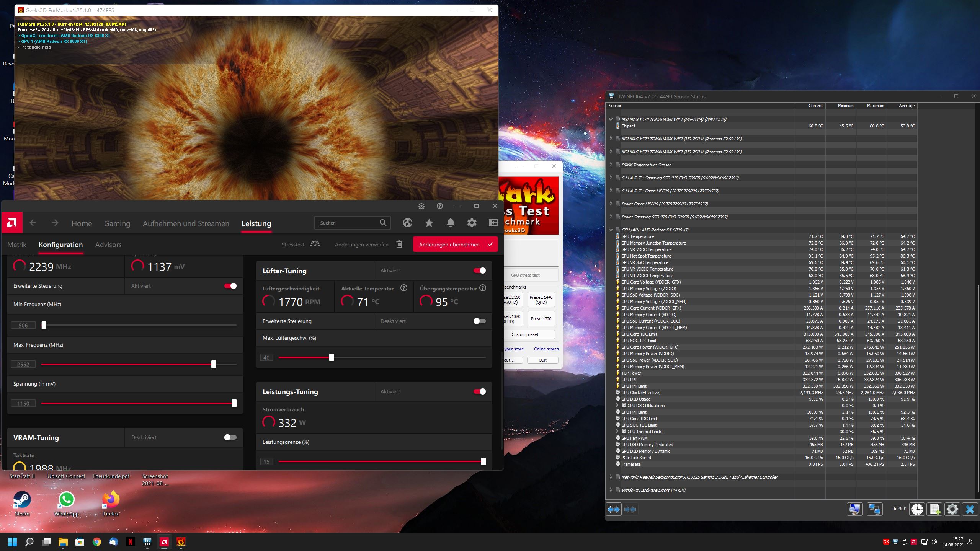The width and height of the screenshot is (980, 551).
Task: Open favorites star icon in Radeon Software
Action: 429,223
